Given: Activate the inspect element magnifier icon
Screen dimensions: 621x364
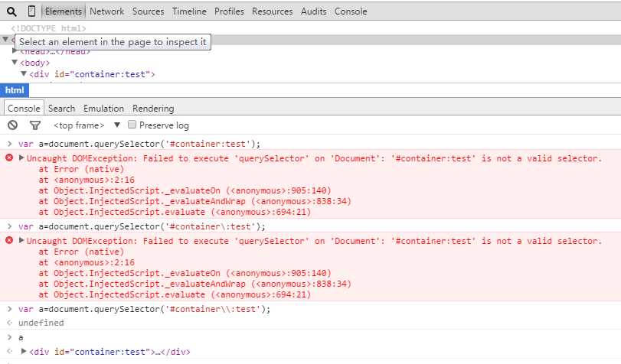Looking at the screenshot, I should pyautogui.click(x=12, y=11).
